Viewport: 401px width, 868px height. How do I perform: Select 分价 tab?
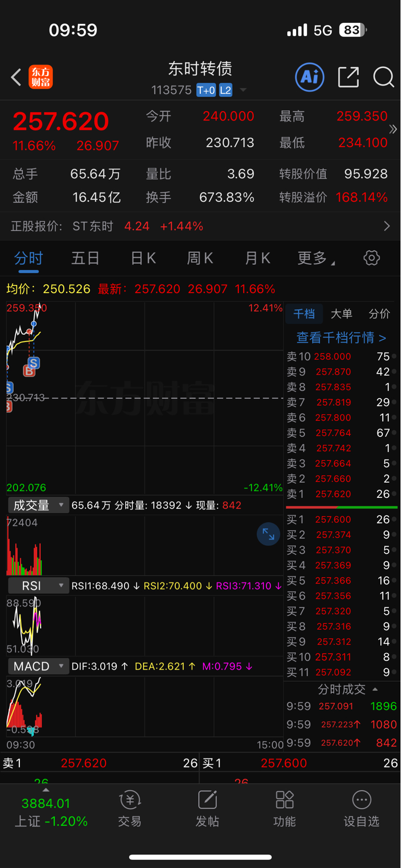tap(379, 313)
